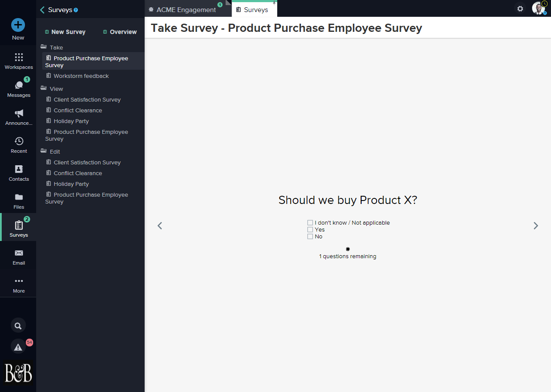Click the question "Should we buy Product X?"
The image size is (551, 392).
pyautogui.click(x=348, y=200)
